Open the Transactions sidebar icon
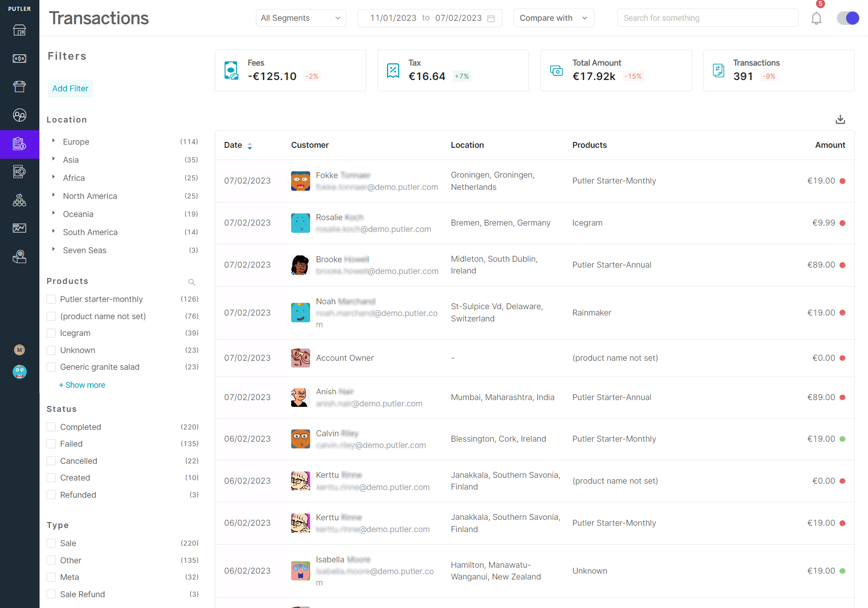 (x=19, y=144)
